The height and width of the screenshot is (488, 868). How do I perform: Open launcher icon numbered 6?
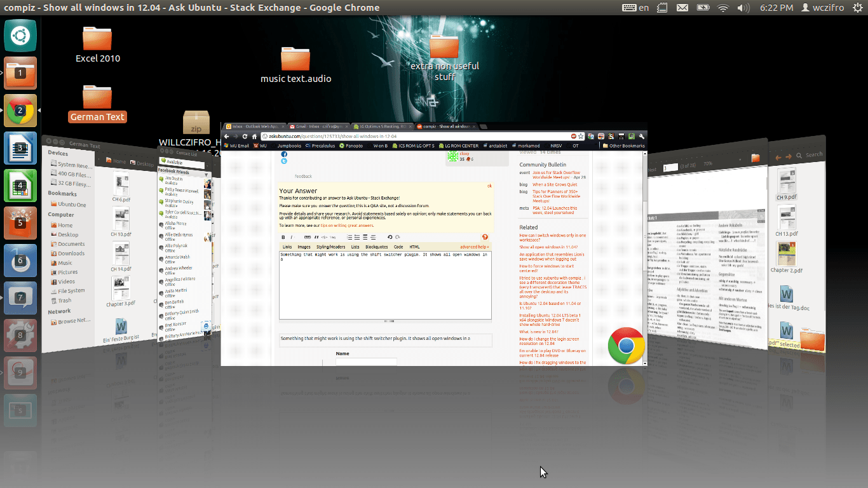(20, 261)
